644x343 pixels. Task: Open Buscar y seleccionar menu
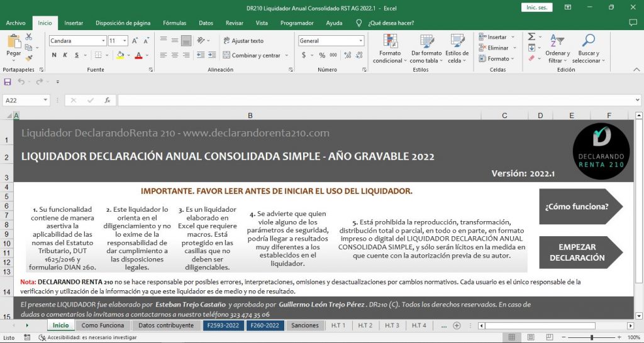(589, 49)
